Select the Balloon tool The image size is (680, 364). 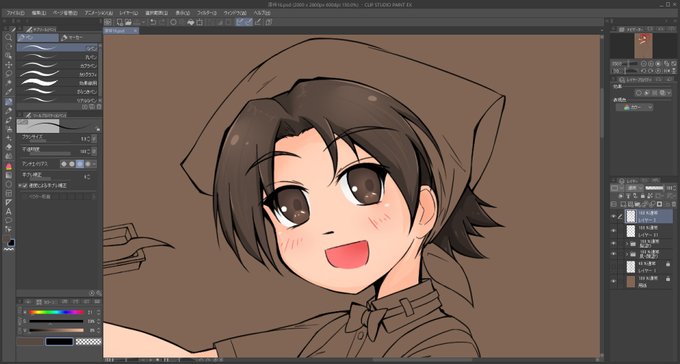(8, 220)
